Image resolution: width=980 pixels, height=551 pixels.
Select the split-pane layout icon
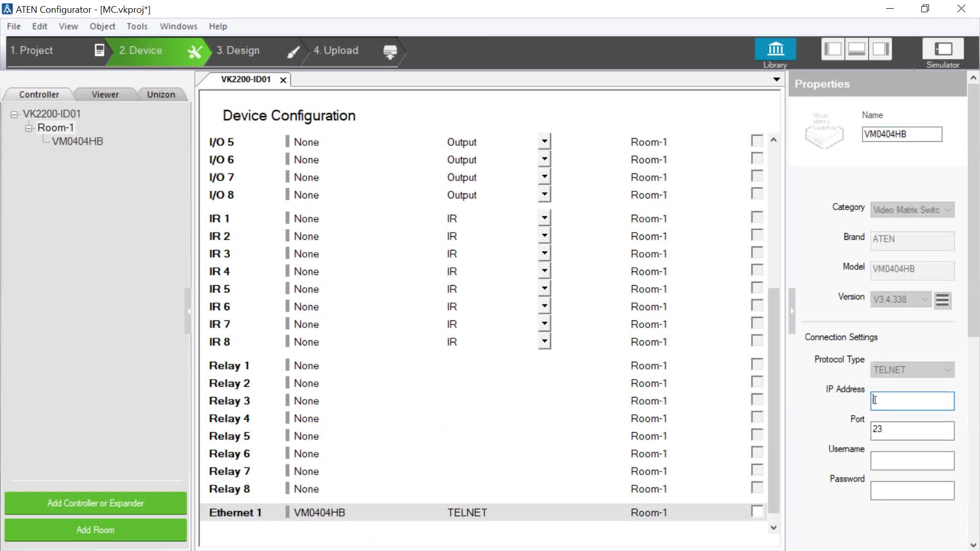point(857,48)
